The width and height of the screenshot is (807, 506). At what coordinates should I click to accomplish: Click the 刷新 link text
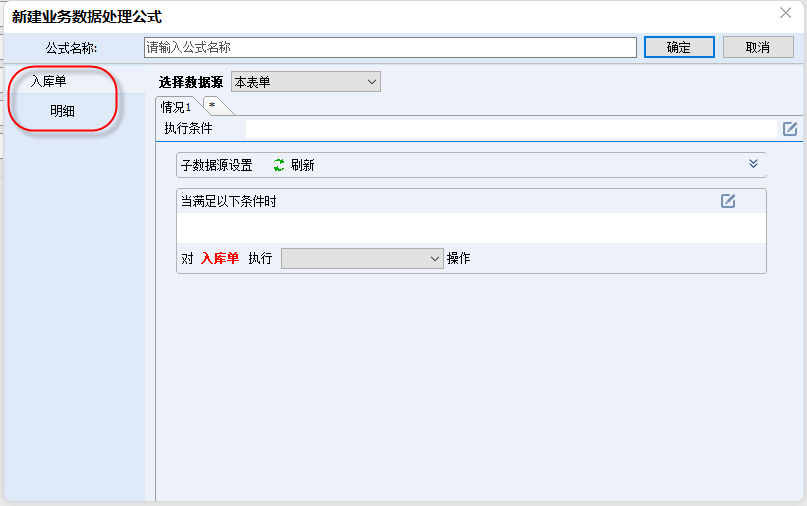pos(302,165)
